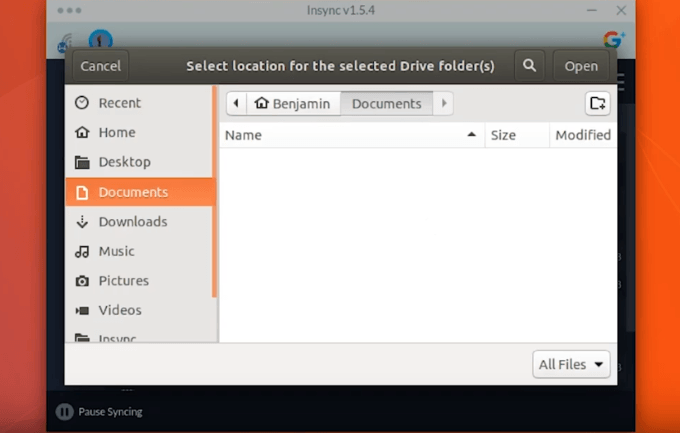Image resolution: width=680 pixels, height=433 pixels.
Task: Click the Google add account icon in Insync
Action: click(x=614, y=39)
